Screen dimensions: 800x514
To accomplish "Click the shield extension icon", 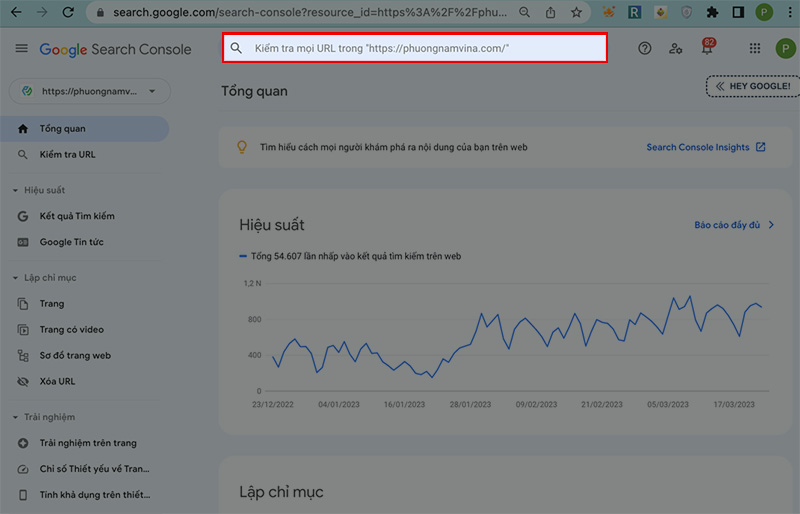I will 687,12.
